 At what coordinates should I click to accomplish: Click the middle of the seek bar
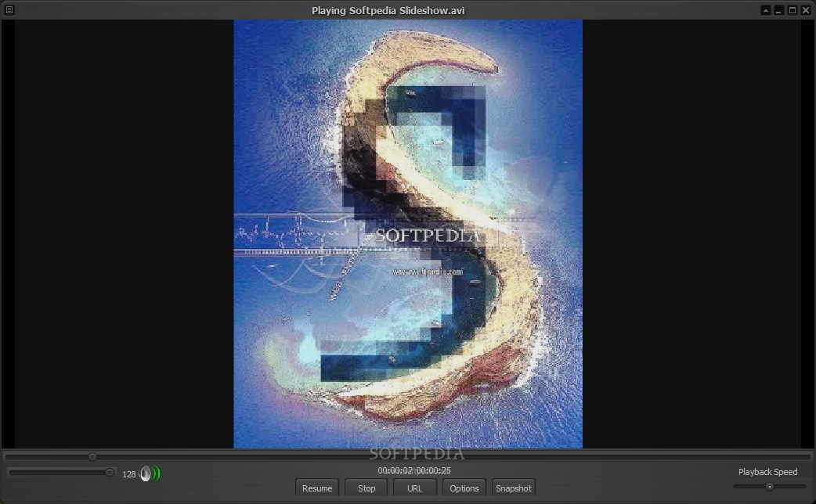[407, 456]
